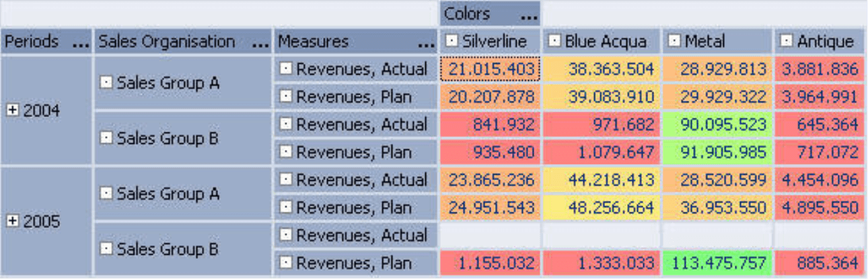
Task: Select the Colors dimension header
Action: point(491,13)
